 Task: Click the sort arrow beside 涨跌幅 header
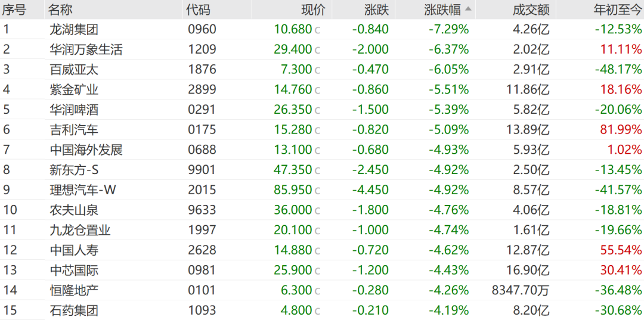(x=468, y=9)
